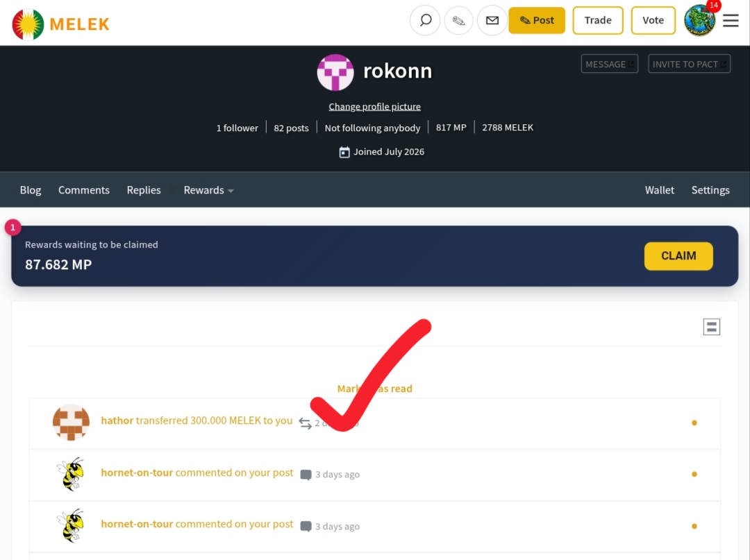
Task: Open the user avatar with 14 notifications
Action: (700, 20)
